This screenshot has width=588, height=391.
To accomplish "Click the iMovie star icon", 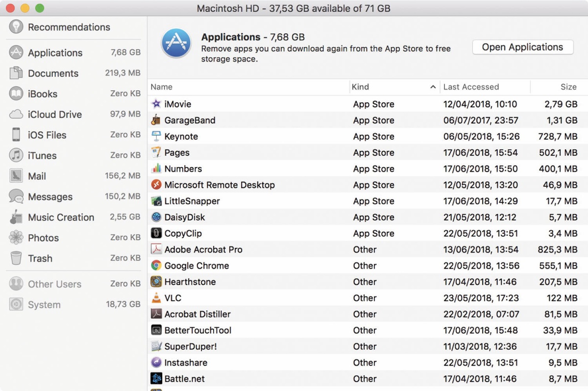I will pos(156,104).
